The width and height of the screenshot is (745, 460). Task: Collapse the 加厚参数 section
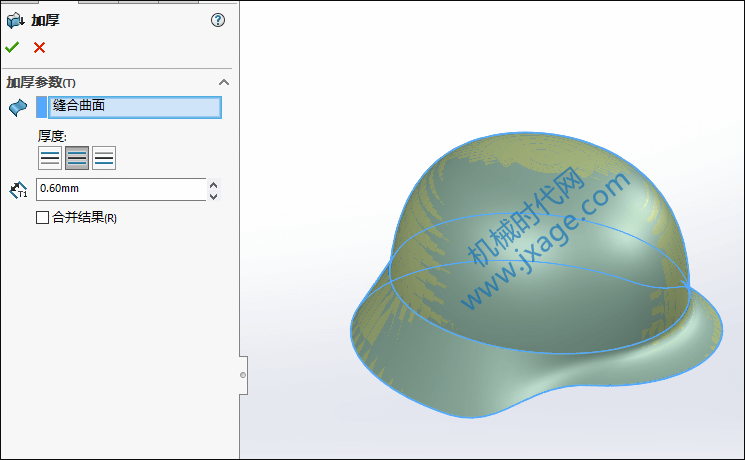[224, 82]
